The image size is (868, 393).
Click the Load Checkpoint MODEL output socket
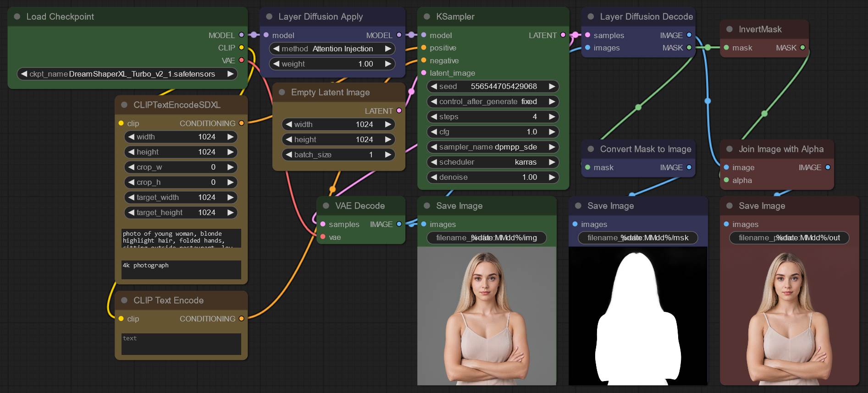[241, 35]
